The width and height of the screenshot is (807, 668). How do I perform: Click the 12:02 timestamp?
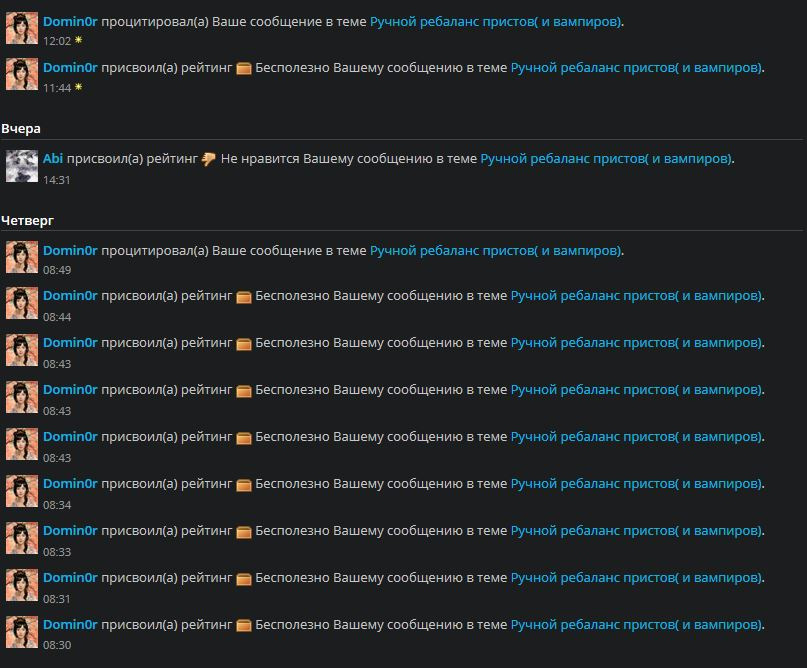57,41
